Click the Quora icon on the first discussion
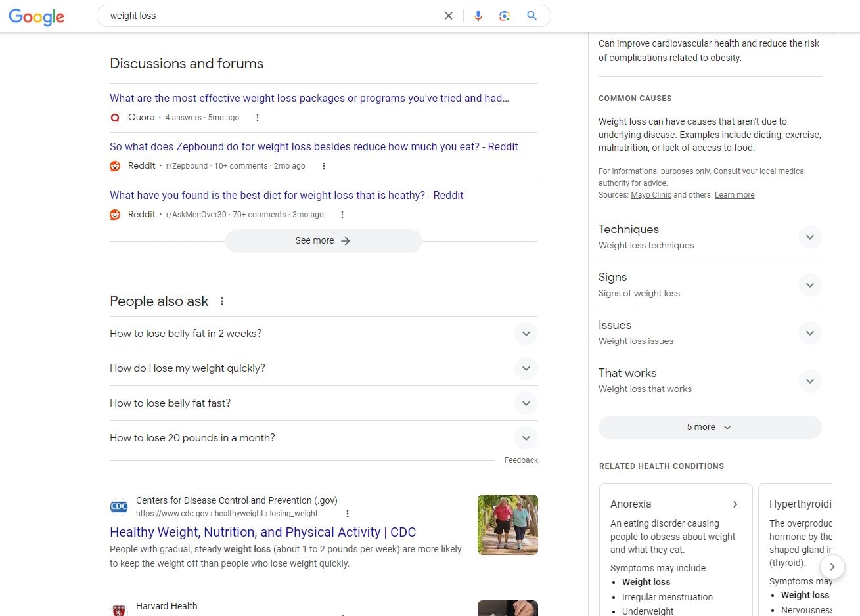 tap(115, 117)
